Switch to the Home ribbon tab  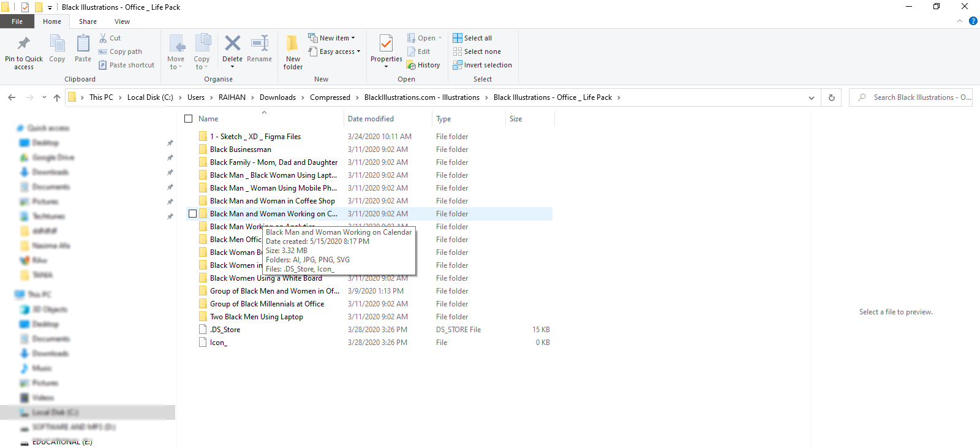tap(52, 21)
